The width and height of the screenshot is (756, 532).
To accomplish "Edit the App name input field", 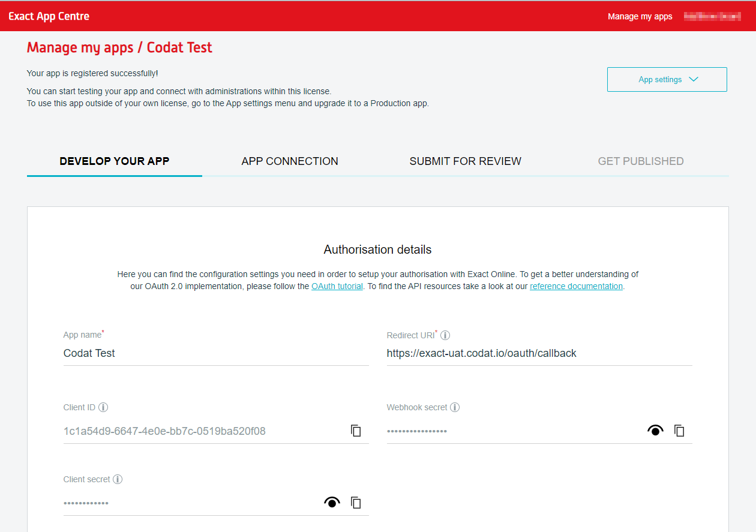I will tap(215, 353).
